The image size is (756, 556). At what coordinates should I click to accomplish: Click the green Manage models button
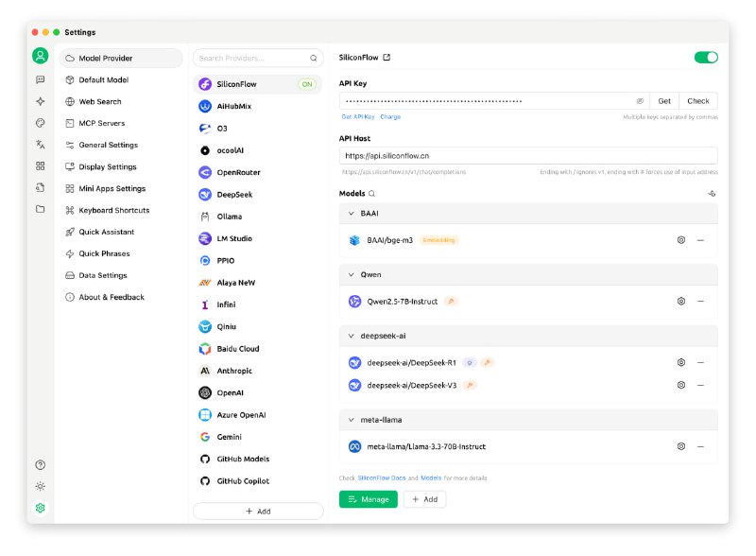click(x=369, y=499)
